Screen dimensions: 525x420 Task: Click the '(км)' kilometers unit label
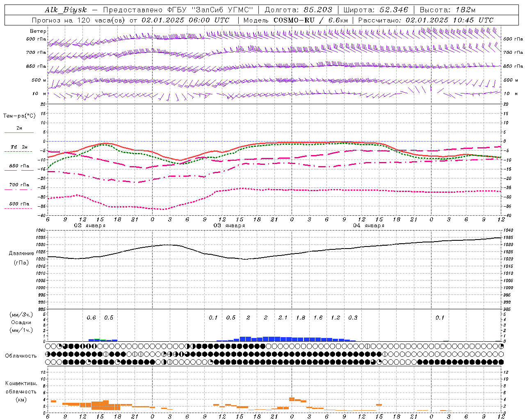(x=21, y=399)
